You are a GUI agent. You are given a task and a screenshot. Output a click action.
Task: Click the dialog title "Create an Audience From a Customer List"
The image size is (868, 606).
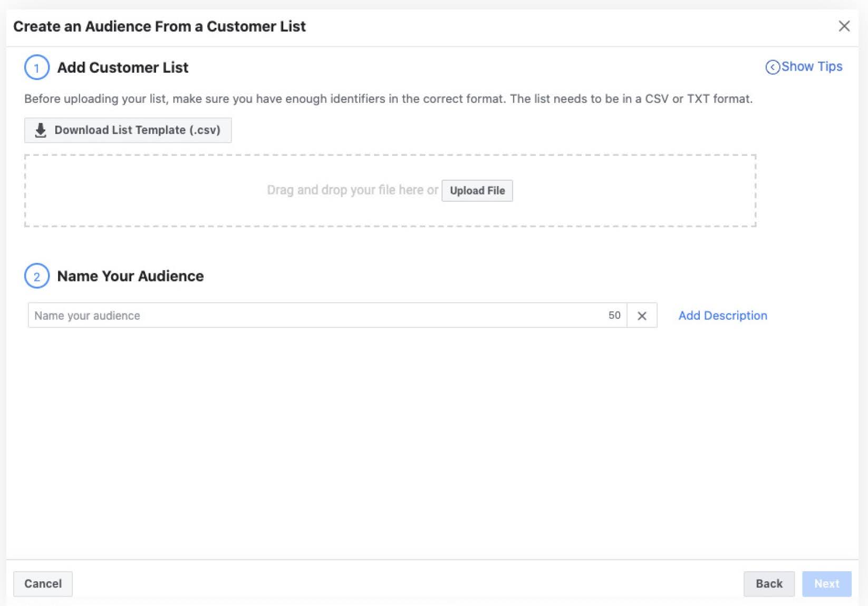[x=159, y=26]
